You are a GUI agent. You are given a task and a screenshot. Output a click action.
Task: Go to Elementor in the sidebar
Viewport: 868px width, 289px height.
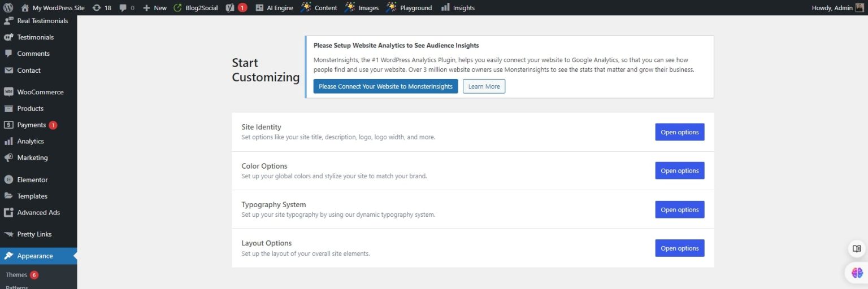click(x=32, y=179)
